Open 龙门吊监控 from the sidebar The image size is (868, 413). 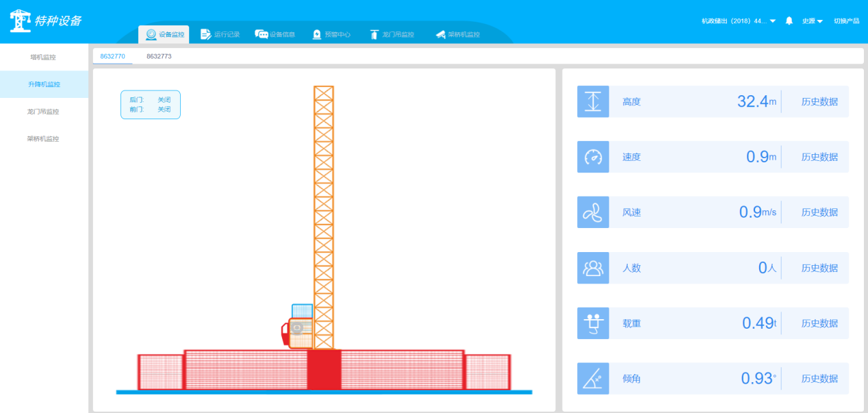point(44,112)
